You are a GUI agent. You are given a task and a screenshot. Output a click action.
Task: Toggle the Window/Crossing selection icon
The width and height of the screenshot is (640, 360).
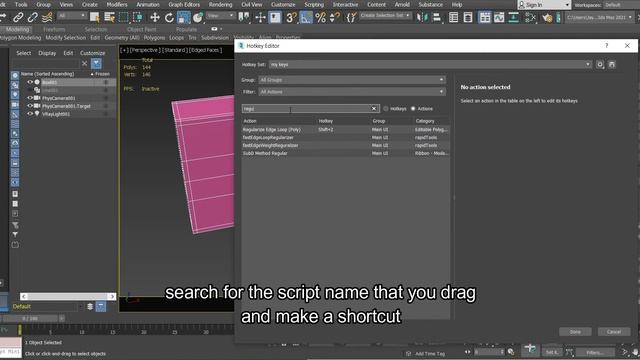click(138, 17)
